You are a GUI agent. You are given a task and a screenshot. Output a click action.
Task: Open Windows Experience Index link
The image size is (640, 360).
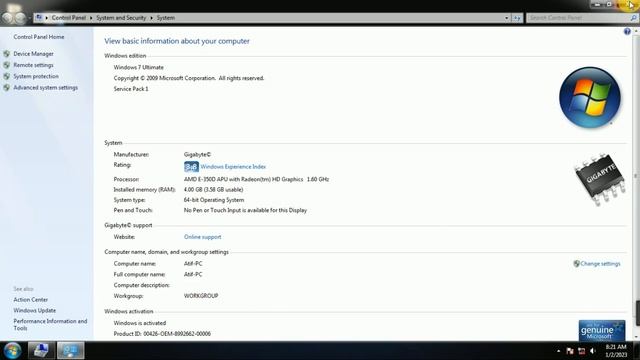coord(233,167)
